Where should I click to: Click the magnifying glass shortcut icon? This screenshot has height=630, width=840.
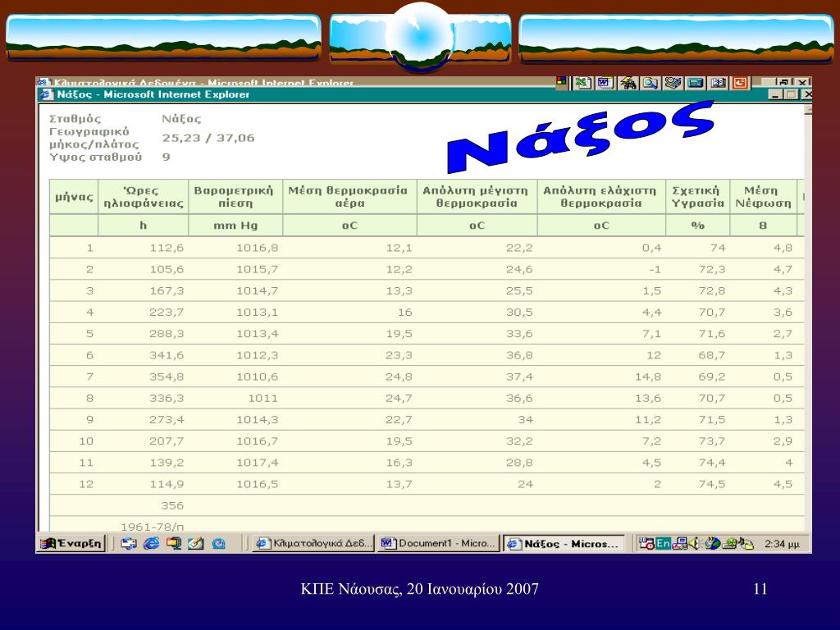pos(651,83)
